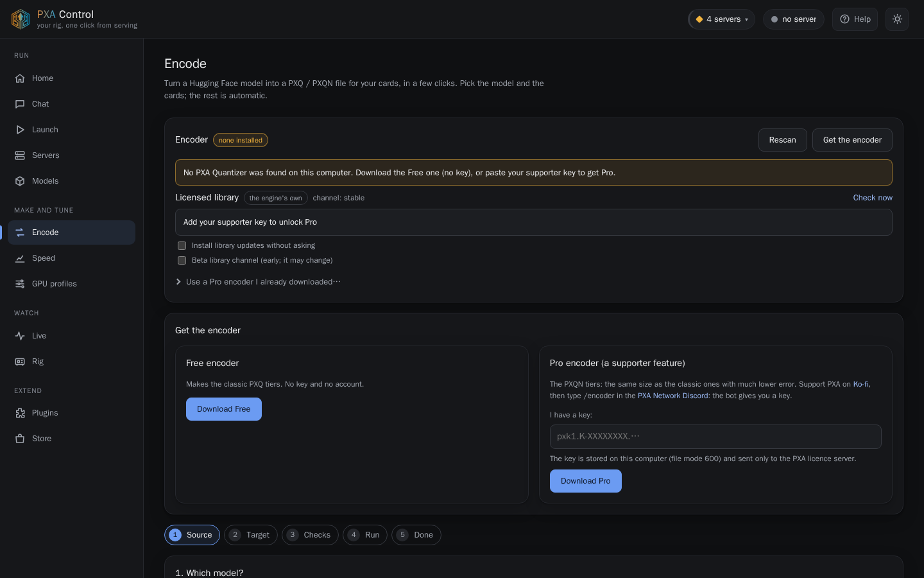Open Chat via its speech bubble icon

coord(20,104)
